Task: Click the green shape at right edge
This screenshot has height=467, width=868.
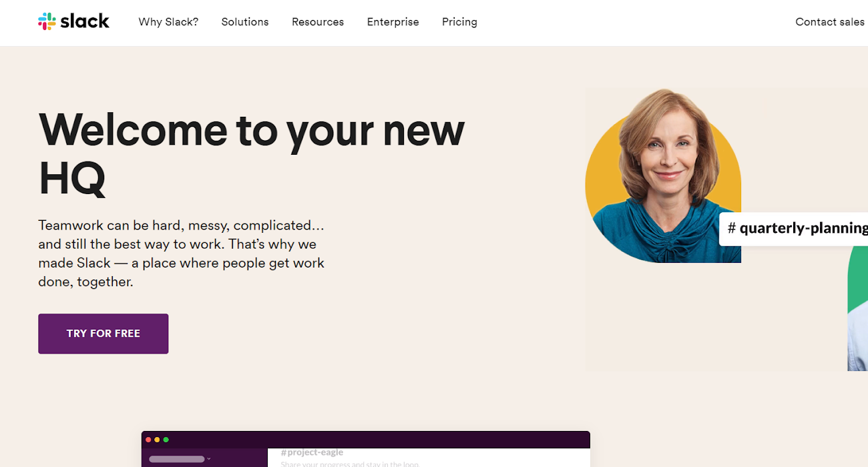Action: tap(857, 274)
